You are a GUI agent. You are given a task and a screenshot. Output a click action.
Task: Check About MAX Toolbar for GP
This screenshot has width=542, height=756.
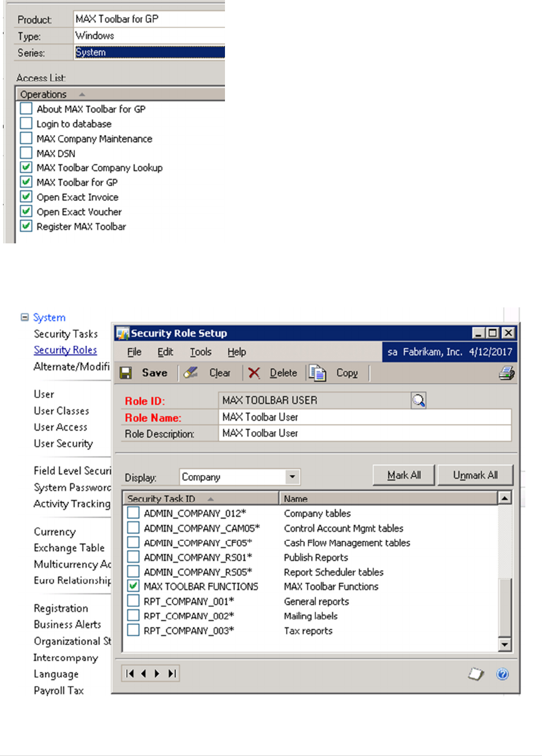click(x=26, y=108)
